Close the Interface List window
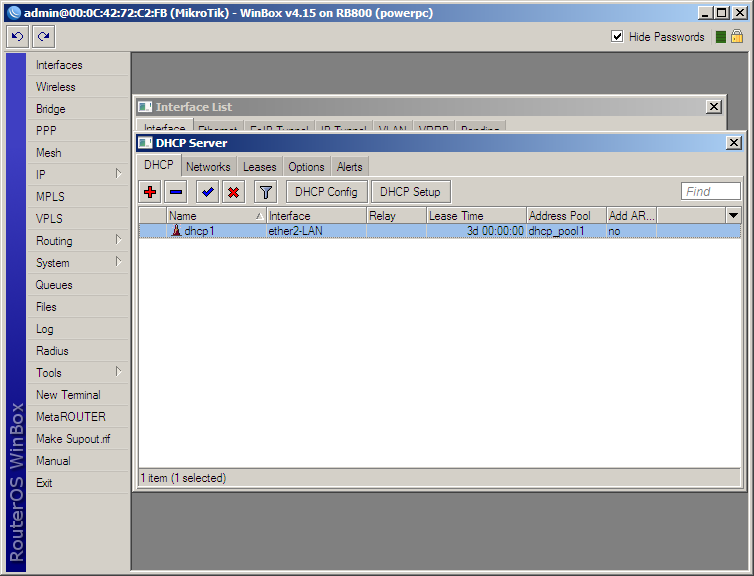The height and width of the screenshot is (576, 754). (714, 107)
